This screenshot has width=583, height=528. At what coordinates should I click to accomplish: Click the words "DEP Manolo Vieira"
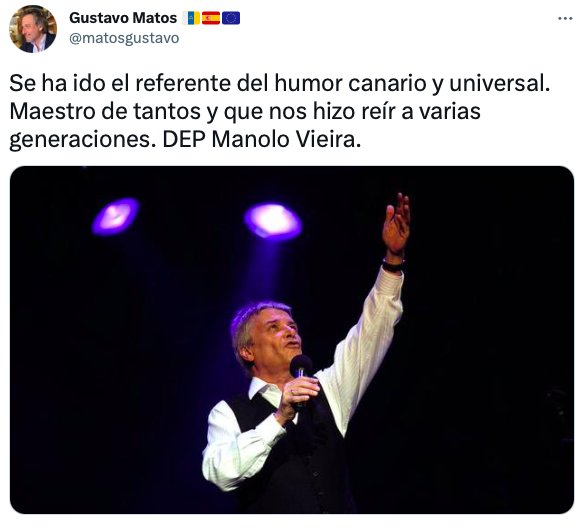coord(261,140)
